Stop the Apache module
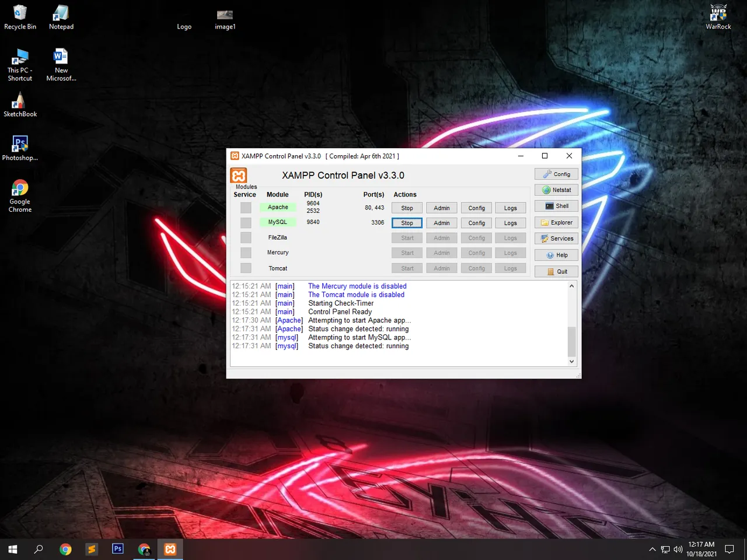The height and width of the screenshot is (560, 747). pyautogui.click(x=407, y=208)
